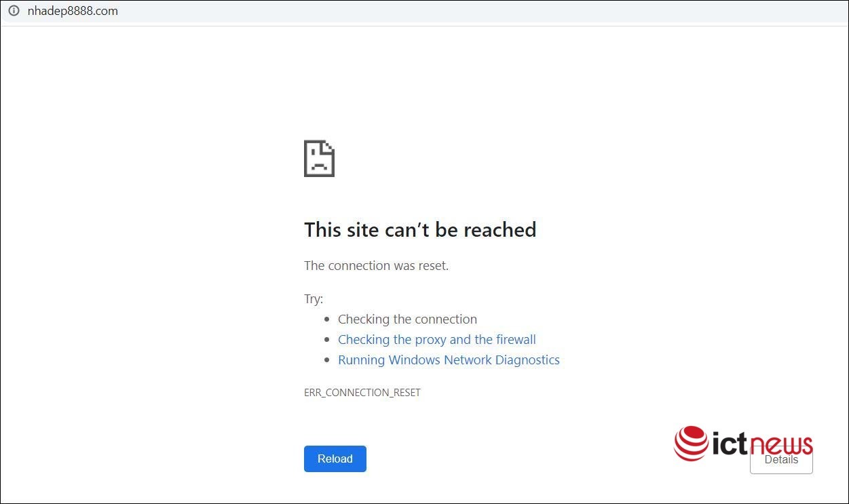Open the site information icon in address bar
The image size is (849, 504).
(14, 11)
